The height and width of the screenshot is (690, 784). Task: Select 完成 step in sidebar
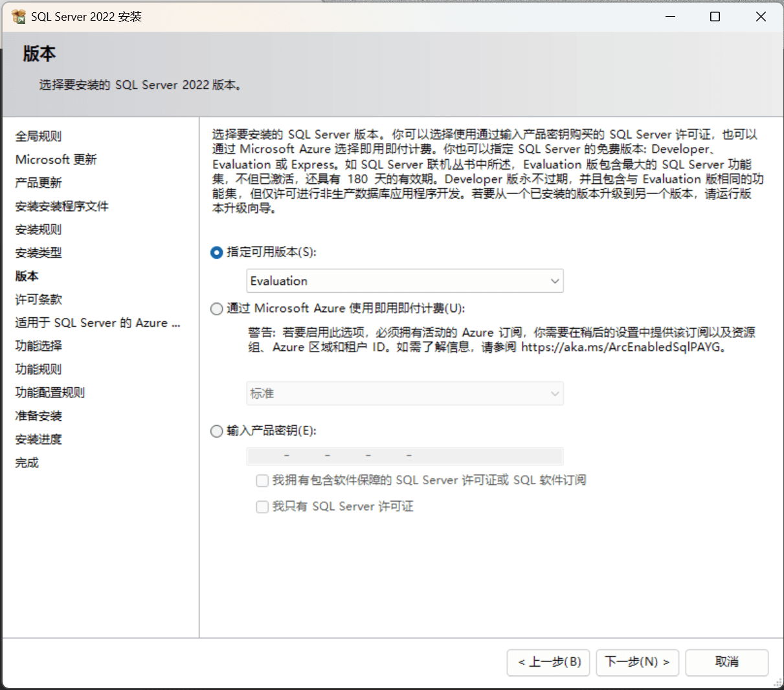(x=27, y=463)
